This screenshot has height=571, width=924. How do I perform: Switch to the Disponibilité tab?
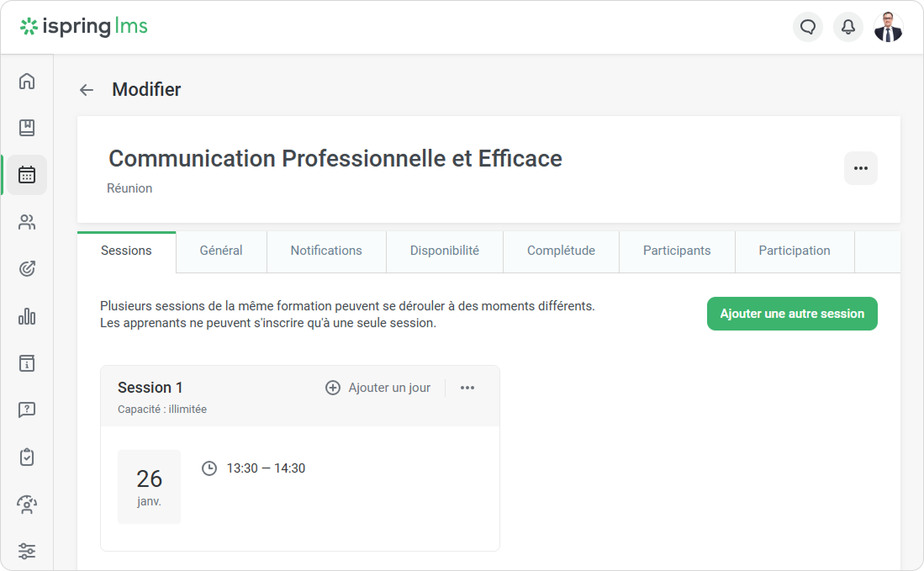[445, 251]
